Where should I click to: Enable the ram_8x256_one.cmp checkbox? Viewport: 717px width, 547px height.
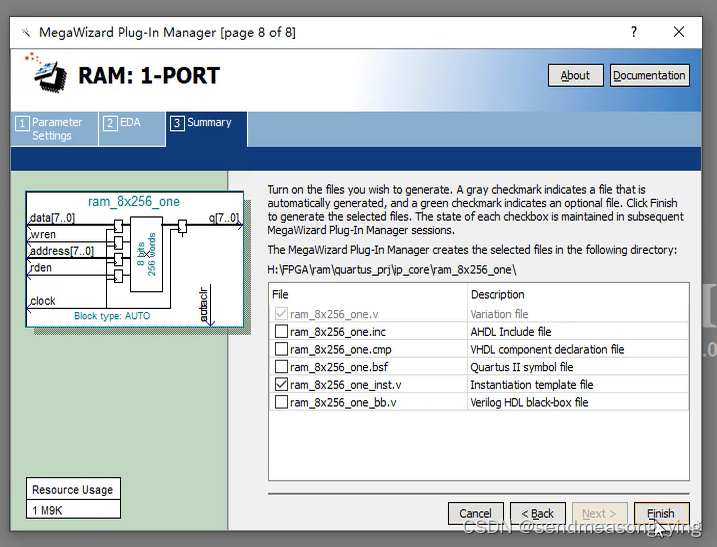coord(281,349)
